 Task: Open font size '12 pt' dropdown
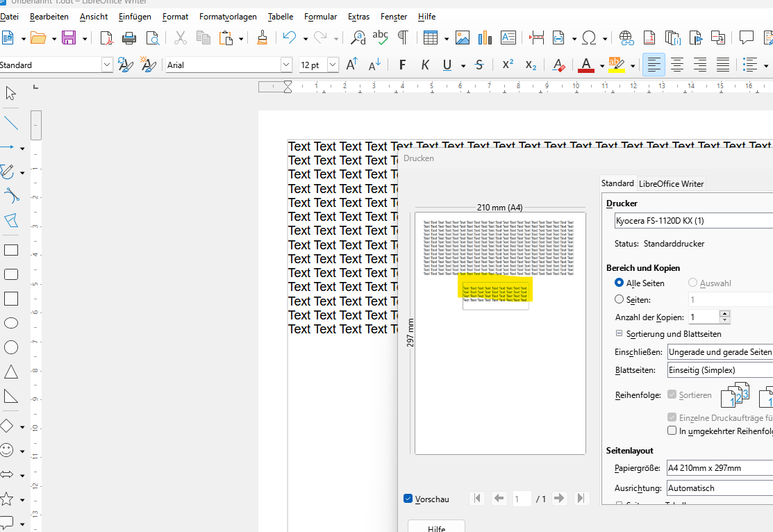(x=333, y=65)
